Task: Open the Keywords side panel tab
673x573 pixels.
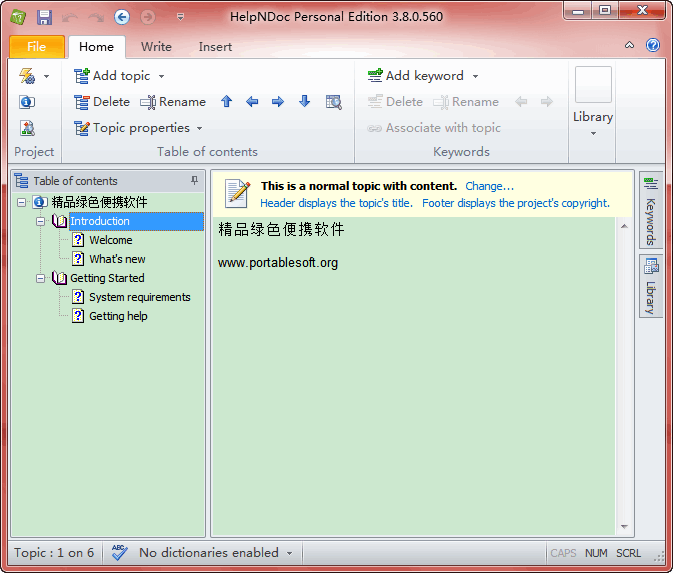Action: pyautogui.click(x=650, y=210)
